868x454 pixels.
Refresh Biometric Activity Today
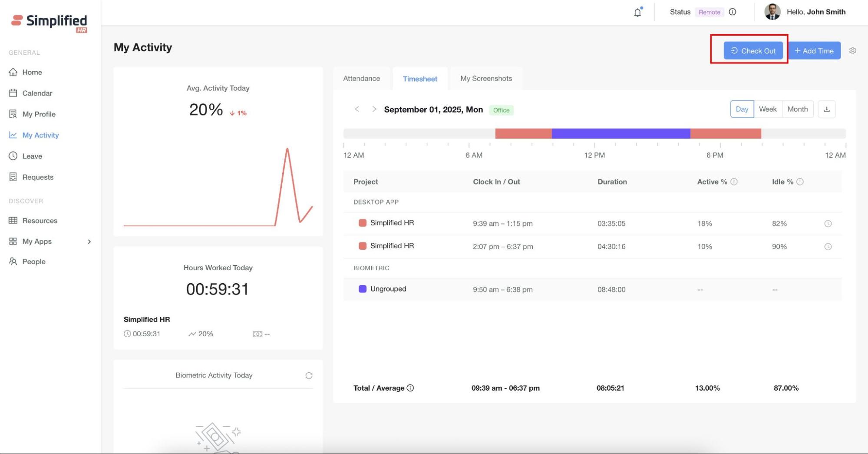(x=309, y=376)
